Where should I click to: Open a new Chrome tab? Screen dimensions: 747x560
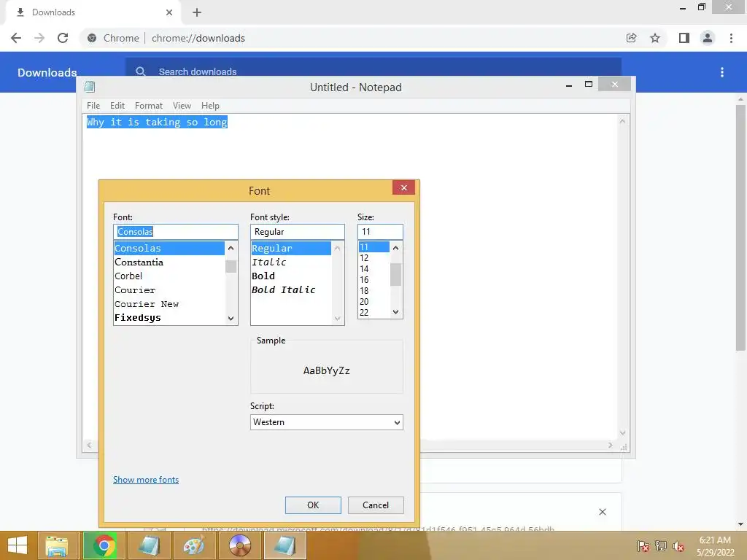coord(197,12)
